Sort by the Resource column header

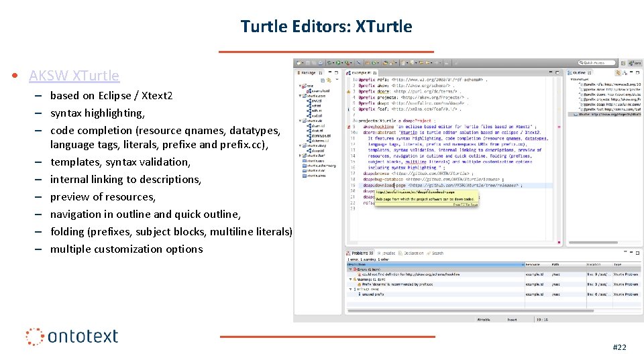click(x=537, y=264)
